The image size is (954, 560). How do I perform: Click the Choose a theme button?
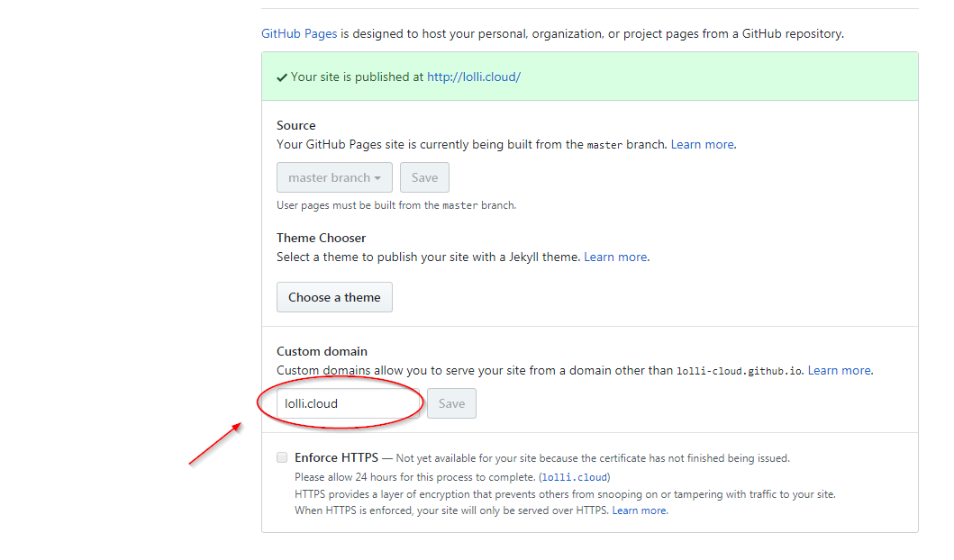334,297
